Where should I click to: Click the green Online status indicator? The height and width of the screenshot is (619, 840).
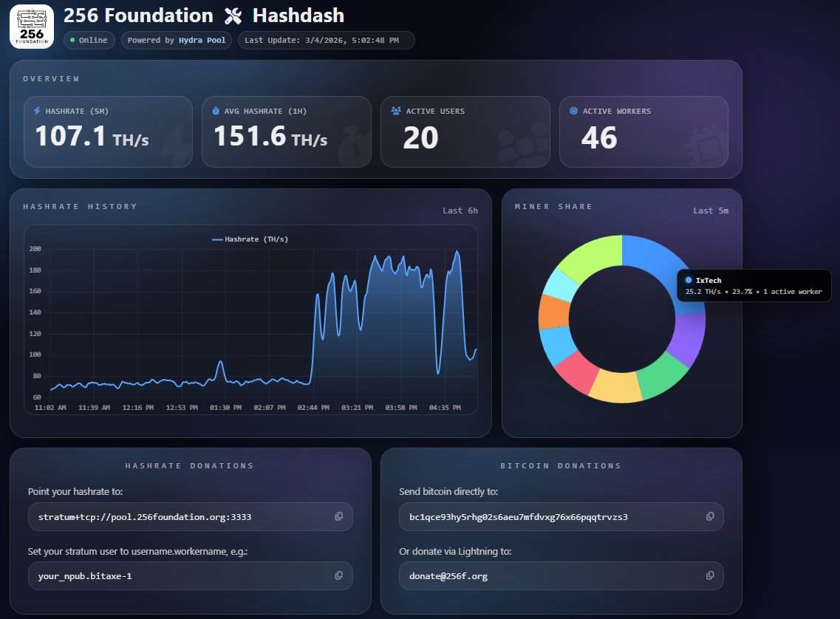click(x=75, y=41)
